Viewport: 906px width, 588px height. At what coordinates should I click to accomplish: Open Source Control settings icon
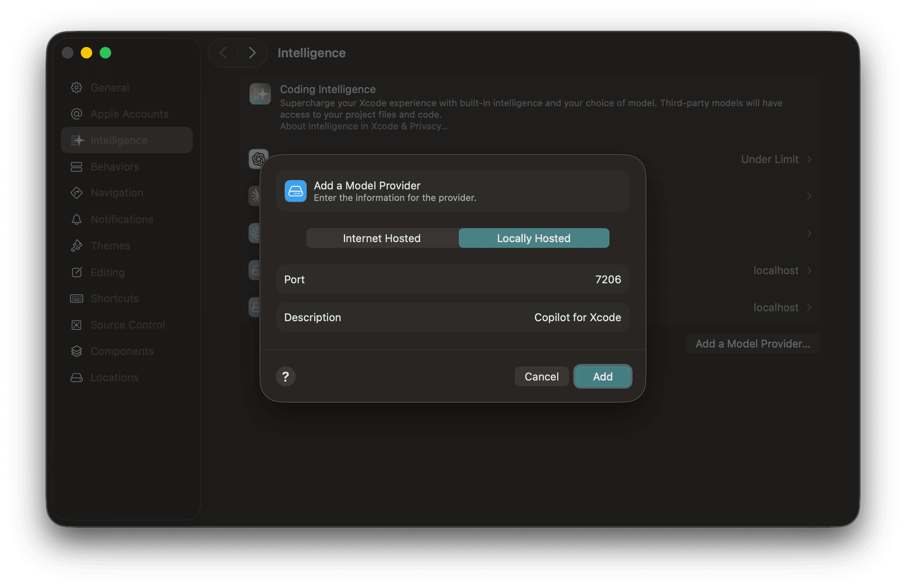click(77, 324)
